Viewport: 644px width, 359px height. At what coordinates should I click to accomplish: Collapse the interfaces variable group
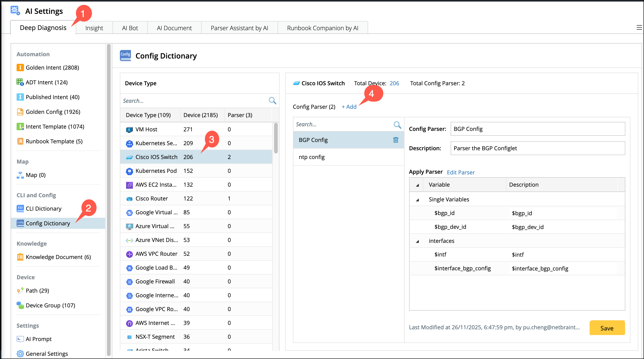point(417,241)
